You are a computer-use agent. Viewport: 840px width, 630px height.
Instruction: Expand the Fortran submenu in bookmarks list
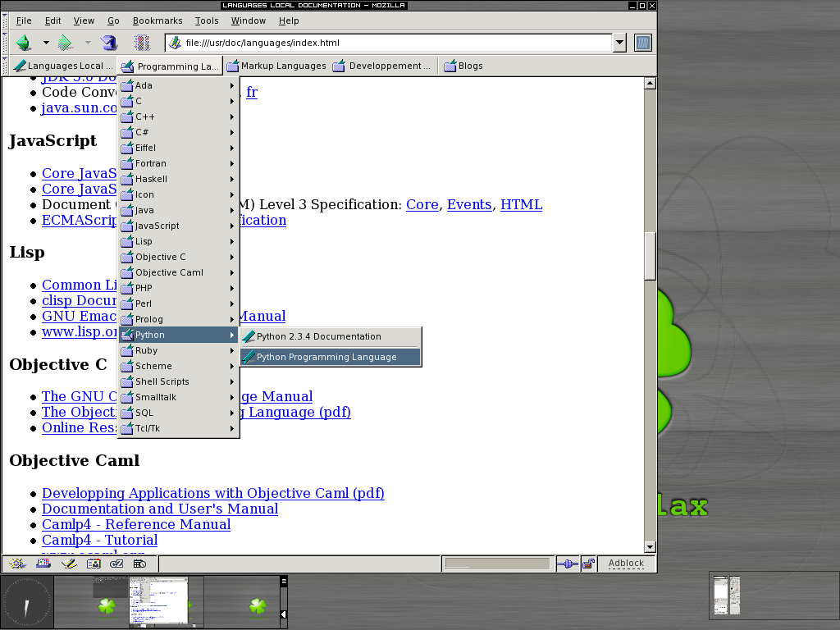point(178,163)
